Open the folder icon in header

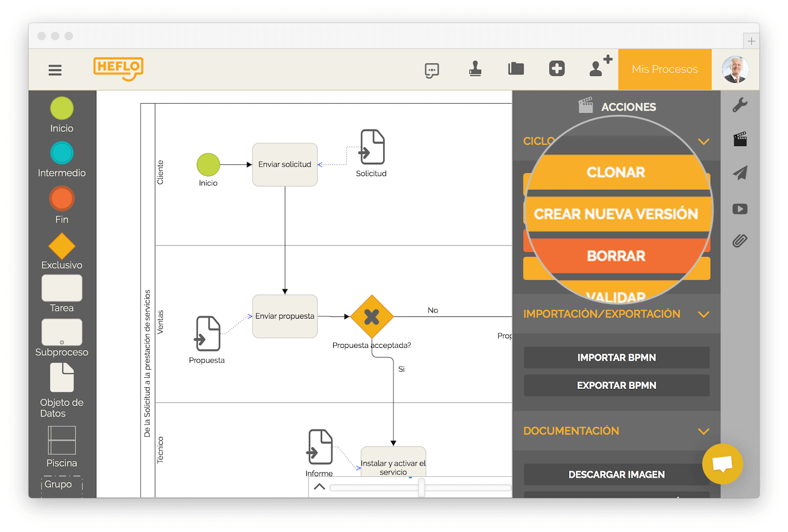(516, 69)
